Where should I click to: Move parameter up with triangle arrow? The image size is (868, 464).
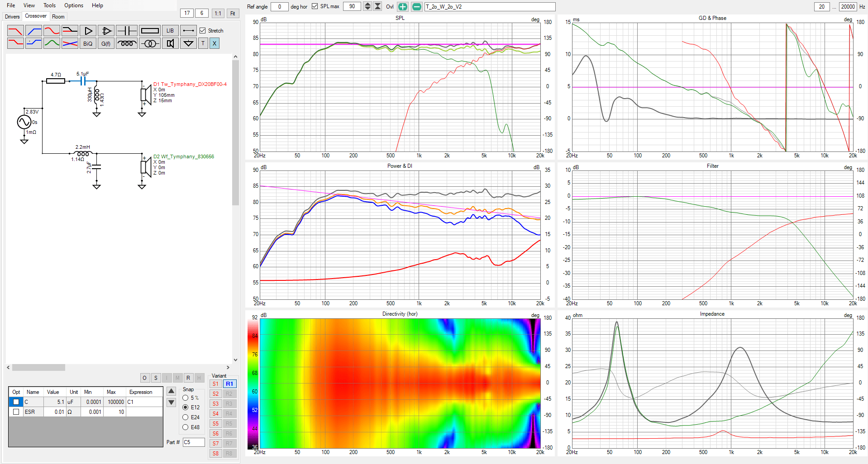click(x=172, y=391)
